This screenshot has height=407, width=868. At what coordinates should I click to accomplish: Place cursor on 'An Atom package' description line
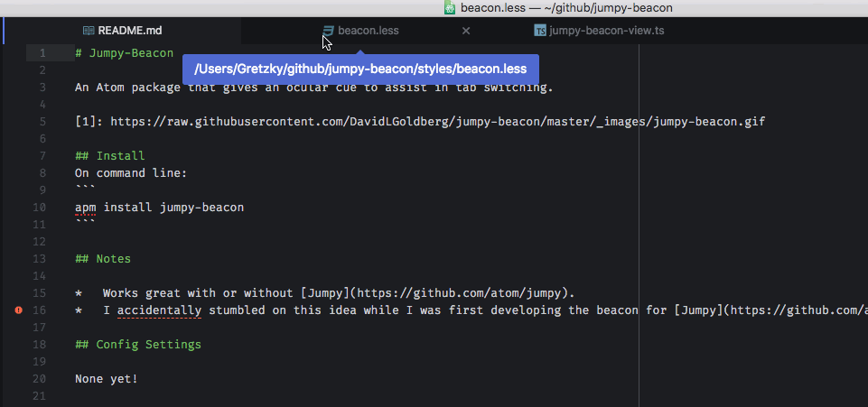[x=314, y=88]
